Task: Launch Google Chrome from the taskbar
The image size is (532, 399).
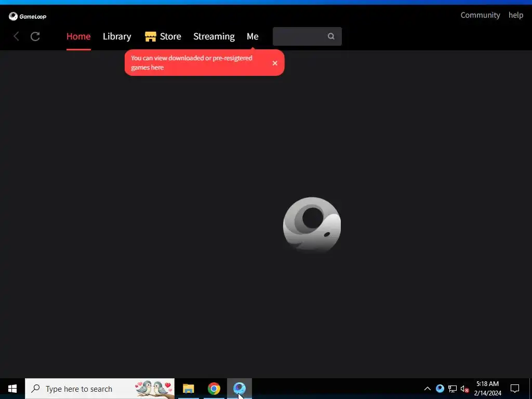Action: (x=214, y=389)
